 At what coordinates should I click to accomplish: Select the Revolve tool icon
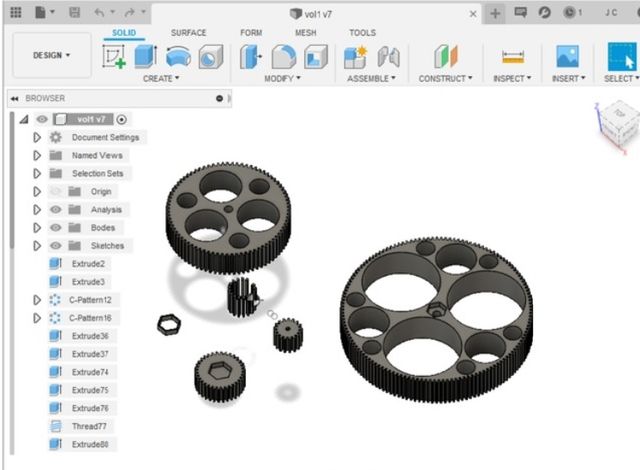178,57
